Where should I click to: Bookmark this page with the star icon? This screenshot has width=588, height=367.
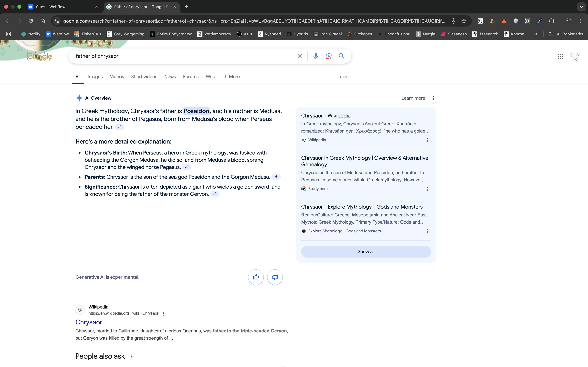pos(464,21)
